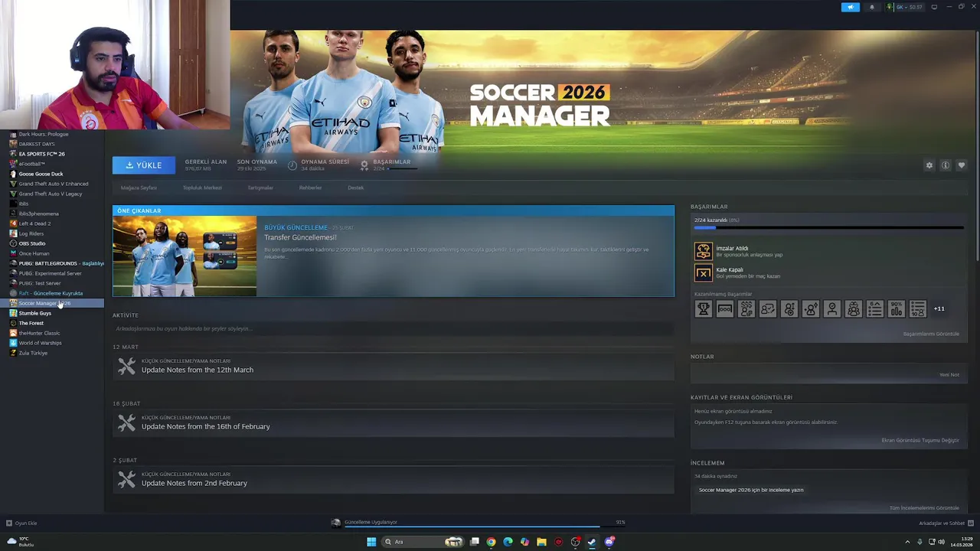The height and width of the screenshot is (551, 980).
Task: Show hidden system tray icons chevron
Action: tap(909, 542)
